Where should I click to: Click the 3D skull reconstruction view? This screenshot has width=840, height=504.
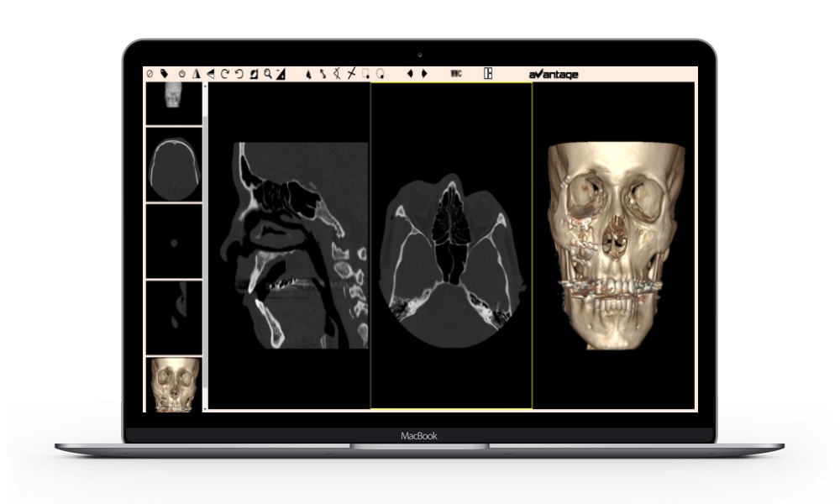[613, 245]
